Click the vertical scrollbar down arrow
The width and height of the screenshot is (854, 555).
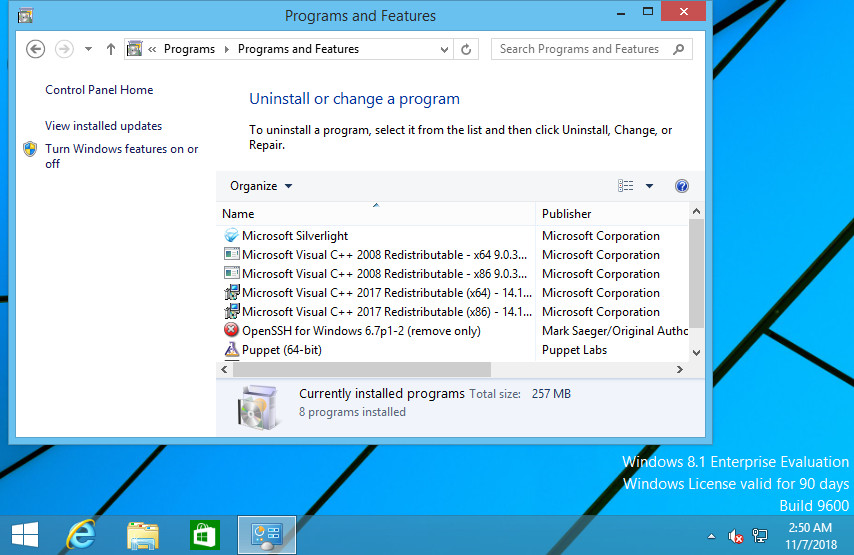pyautogui.click(x=696, y=353)
